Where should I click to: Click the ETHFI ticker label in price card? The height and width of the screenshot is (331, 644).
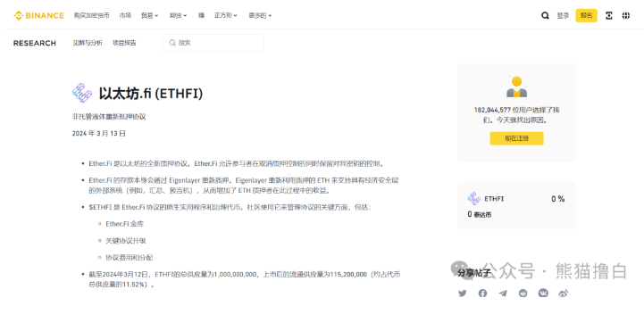pos(494,199)
